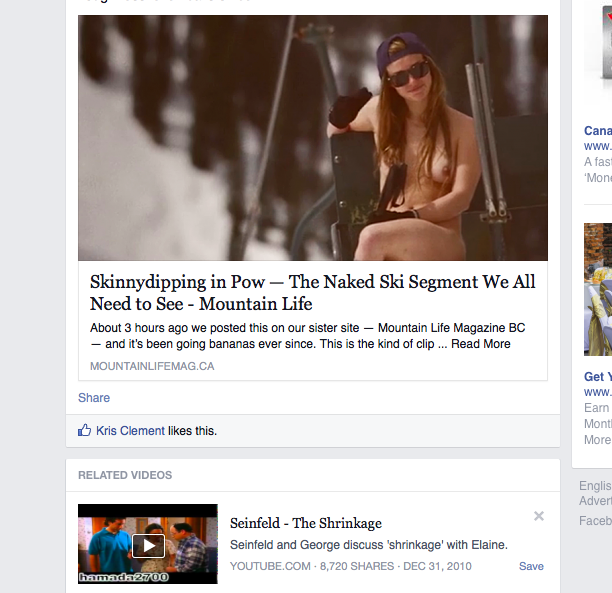612x593 pixels.
Task: Click the Share link
Action: click(x=94, y=397)
